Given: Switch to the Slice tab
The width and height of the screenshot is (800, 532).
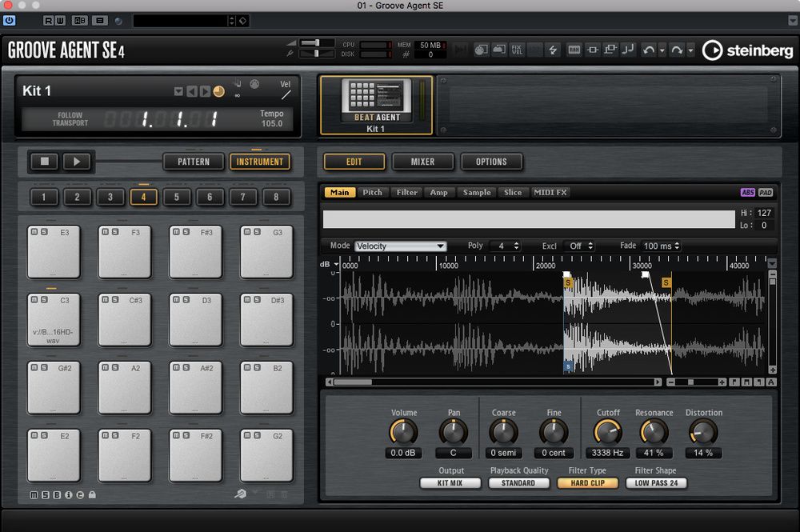Looking at the screenshot, I should point(513,192).
